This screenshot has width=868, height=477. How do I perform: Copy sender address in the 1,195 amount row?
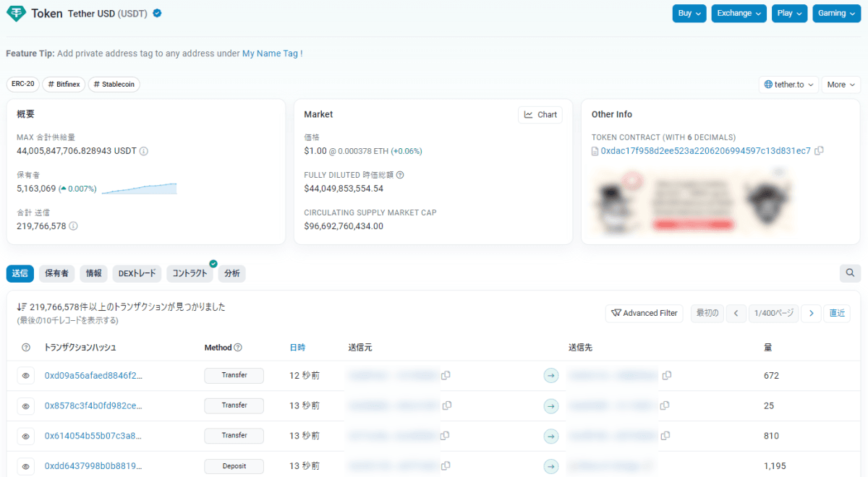pyautogui.click(x=446, y=465)
